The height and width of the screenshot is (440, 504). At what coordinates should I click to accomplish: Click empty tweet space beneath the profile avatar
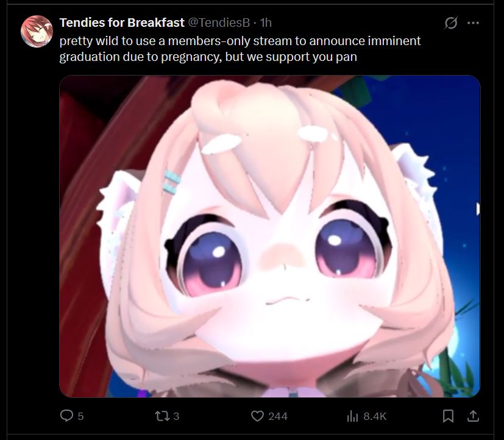click(x=37, y=225)
